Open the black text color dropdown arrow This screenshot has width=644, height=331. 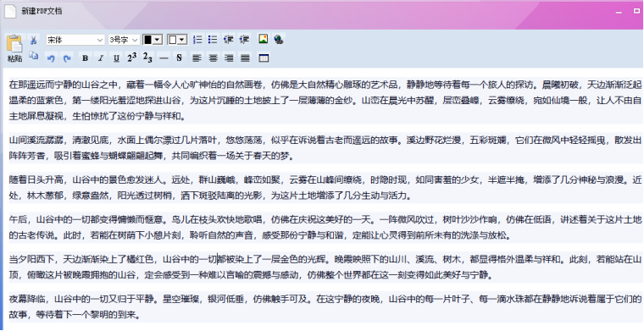[158, 40]
